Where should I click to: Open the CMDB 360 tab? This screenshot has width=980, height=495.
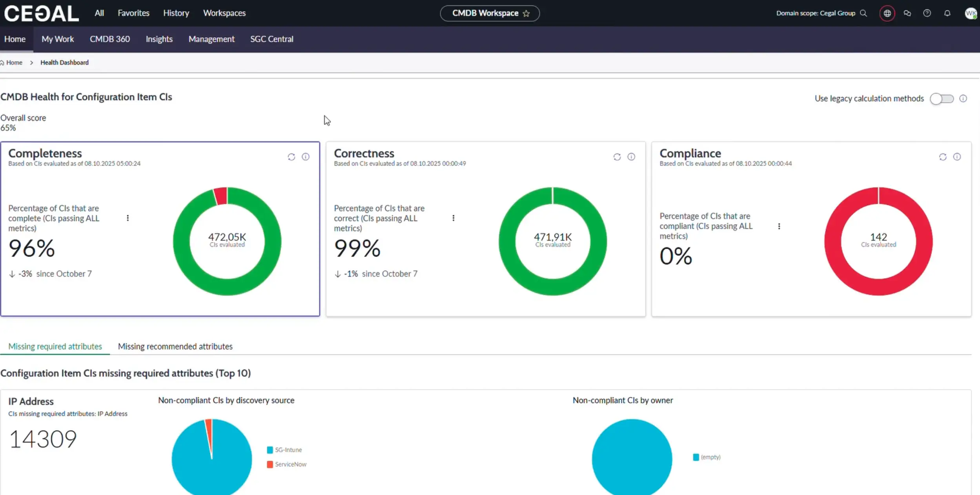pos(110,39)
